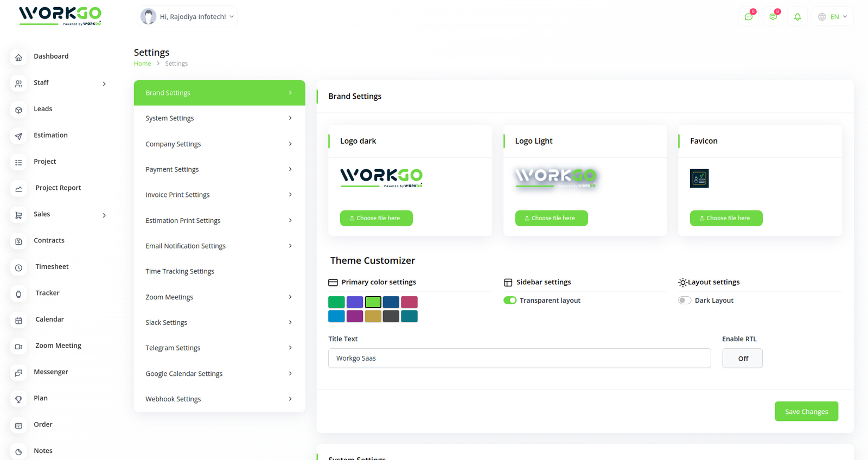Click the notification bell icon

[797, 17]
